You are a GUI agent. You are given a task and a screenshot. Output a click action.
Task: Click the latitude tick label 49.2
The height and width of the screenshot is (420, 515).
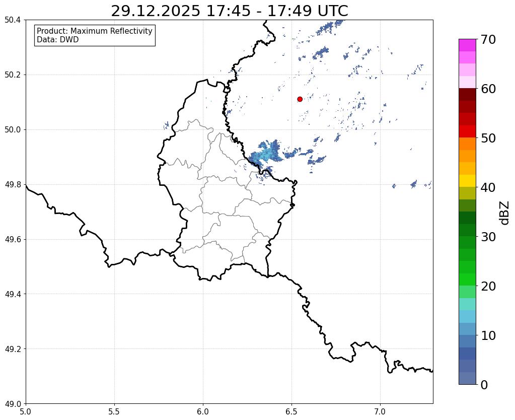click(x=13, y=349)
